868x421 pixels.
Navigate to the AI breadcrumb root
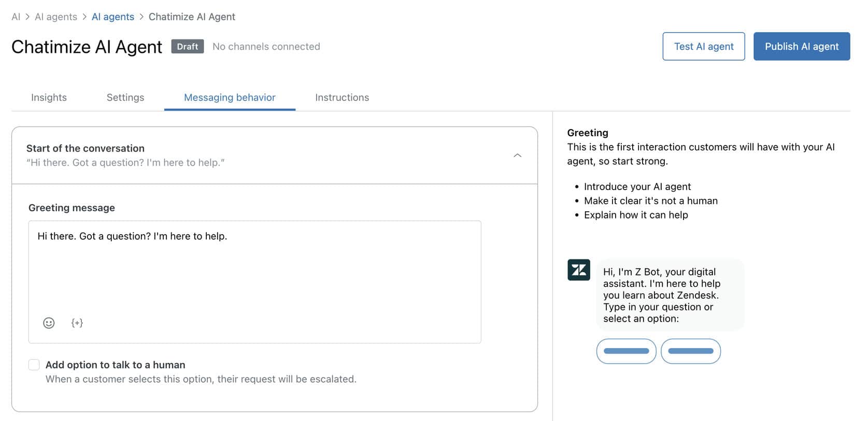click(x=16, y=17)
